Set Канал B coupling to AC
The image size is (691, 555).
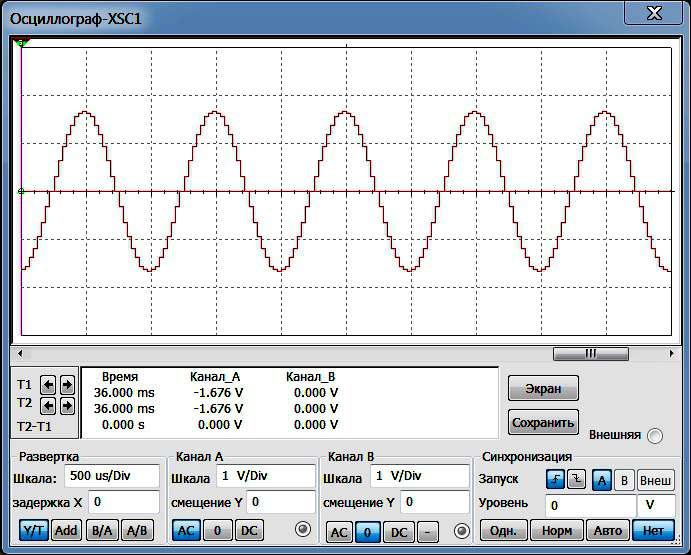pos(339,533)
